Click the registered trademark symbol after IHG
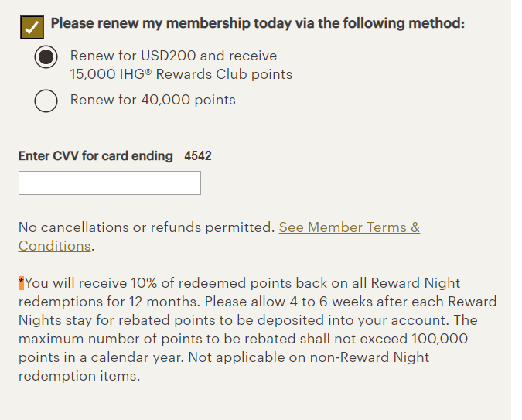 click(148, 72)
